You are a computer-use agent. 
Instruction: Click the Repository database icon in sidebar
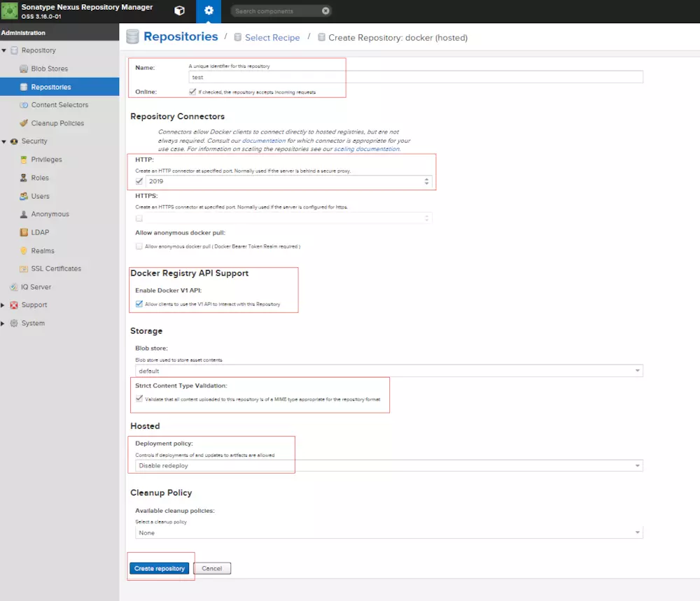(x=14, y=50)
